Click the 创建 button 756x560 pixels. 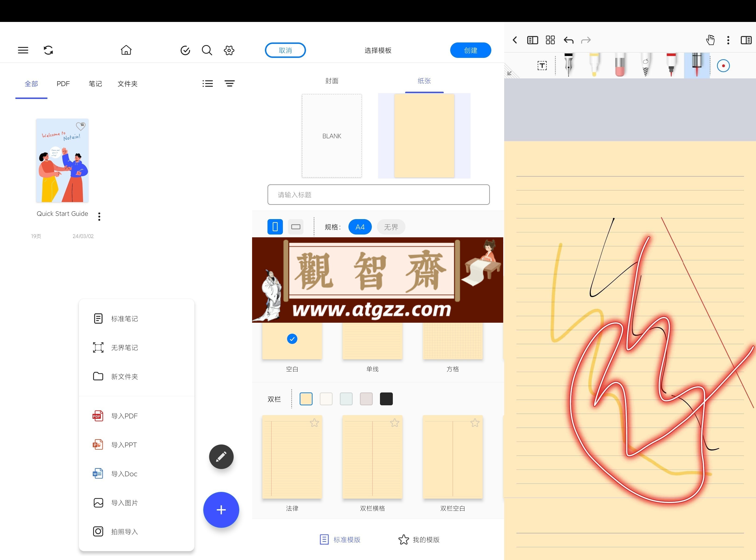471,50
